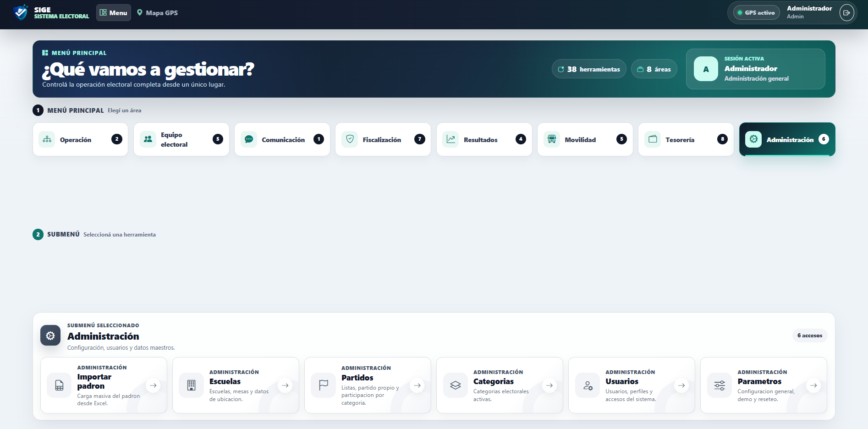Image resolution: width=868 pixels, height=429 pixels.
Task: Choose the Movilidad bus icon
Action: (552, 139)
